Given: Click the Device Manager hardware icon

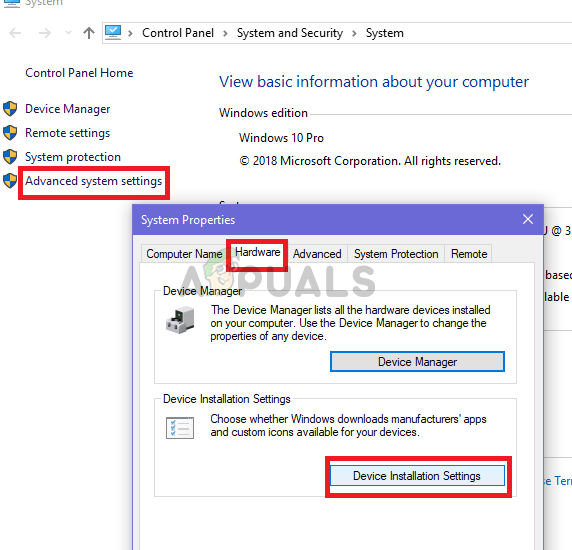Looking at the screenshot, I should click(x=180, y=320).
